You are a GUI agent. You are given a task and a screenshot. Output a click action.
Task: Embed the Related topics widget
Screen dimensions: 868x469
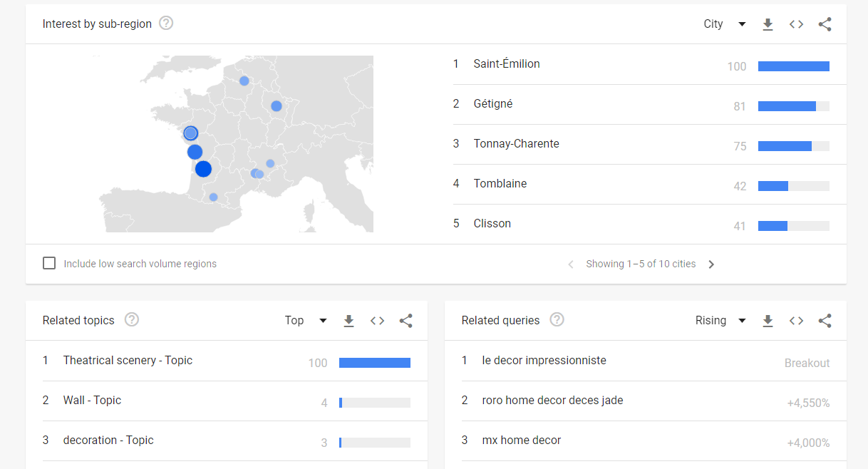[x=377, y=321]
